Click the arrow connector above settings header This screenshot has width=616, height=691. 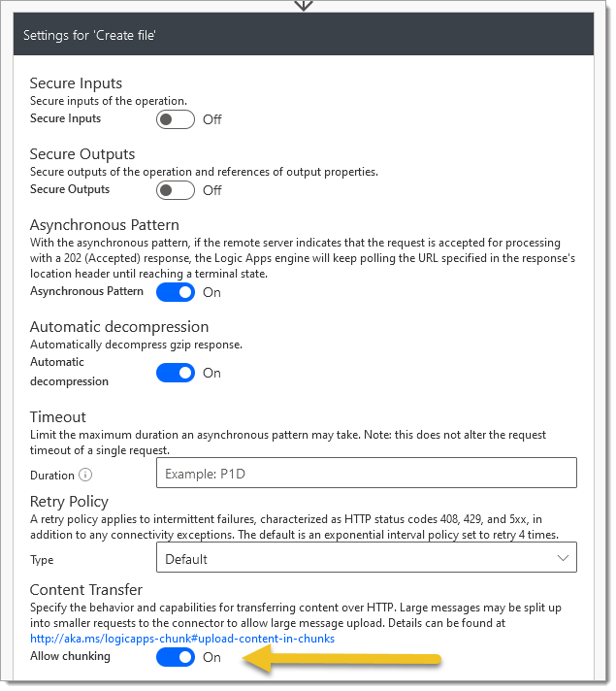pos(306,5)
